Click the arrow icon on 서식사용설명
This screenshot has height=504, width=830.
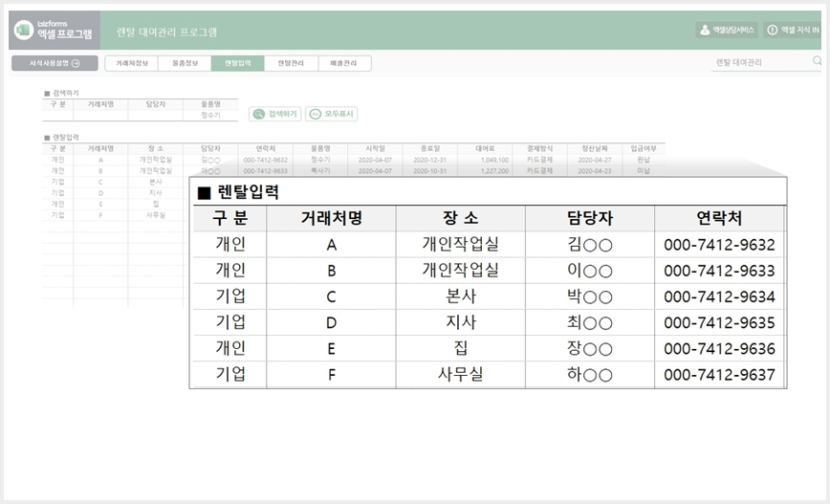[x=76, y=63]
